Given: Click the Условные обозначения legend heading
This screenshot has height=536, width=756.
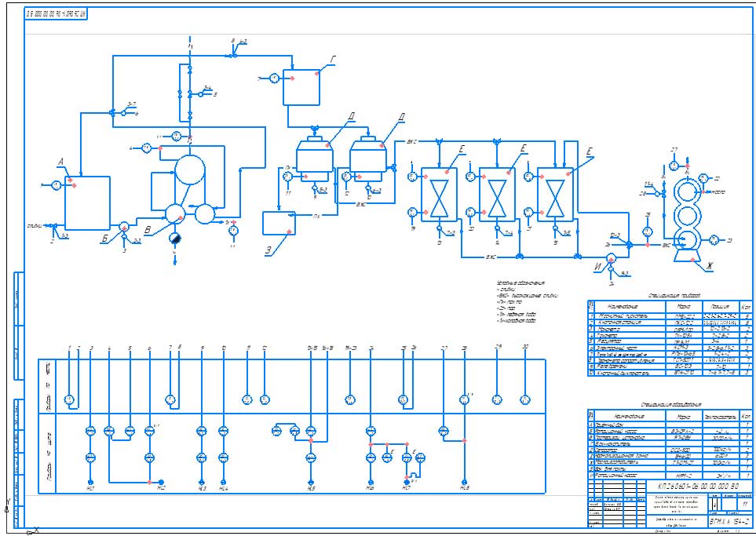Looking at the screenshot, I should (x=520, y=283).
